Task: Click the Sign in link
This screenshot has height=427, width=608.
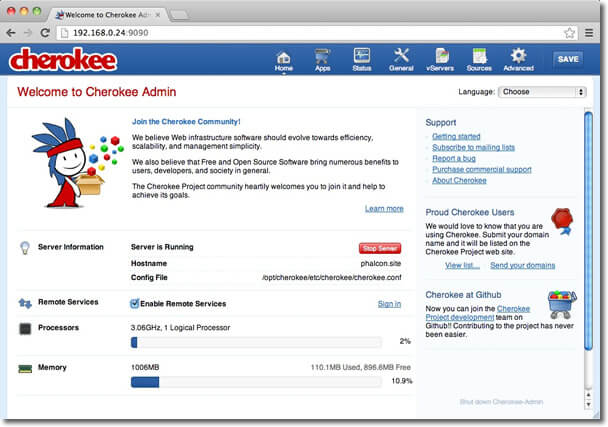Action: pos(389,304)
